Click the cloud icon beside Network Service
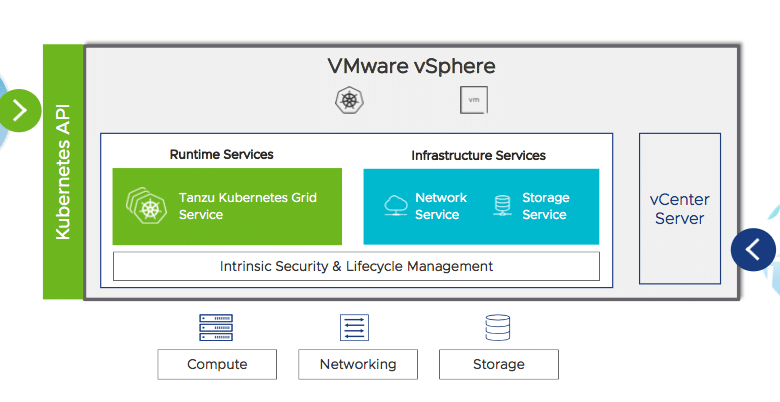Screen dimensions: 780x402 click(396, 205)
